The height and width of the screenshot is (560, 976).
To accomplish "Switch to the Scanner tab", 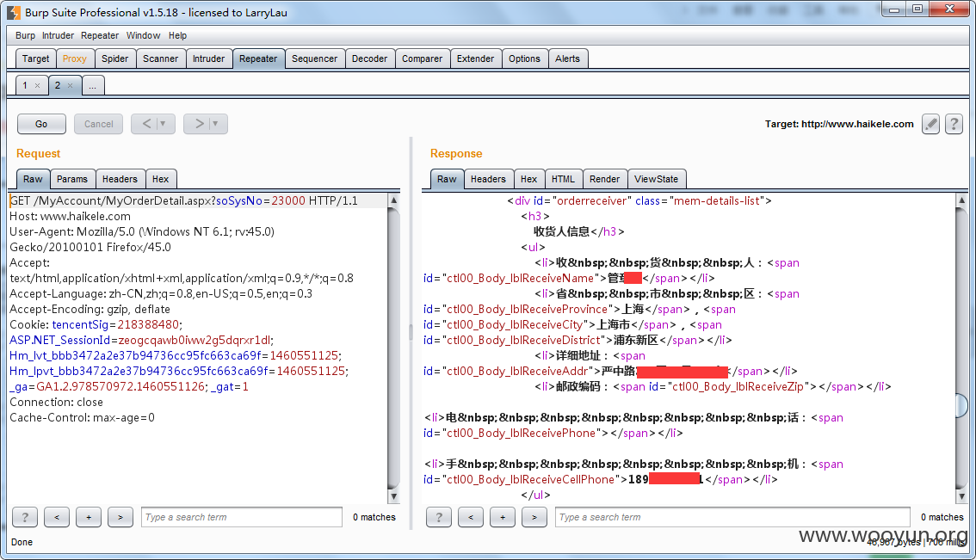I will [x=161, y=58].
